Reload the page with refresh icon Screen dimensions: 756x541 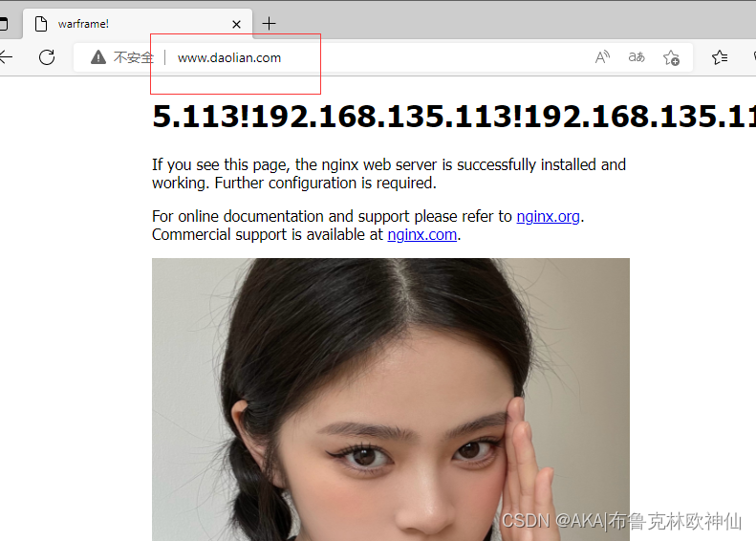pyautogui.click(x=47, y=57)
